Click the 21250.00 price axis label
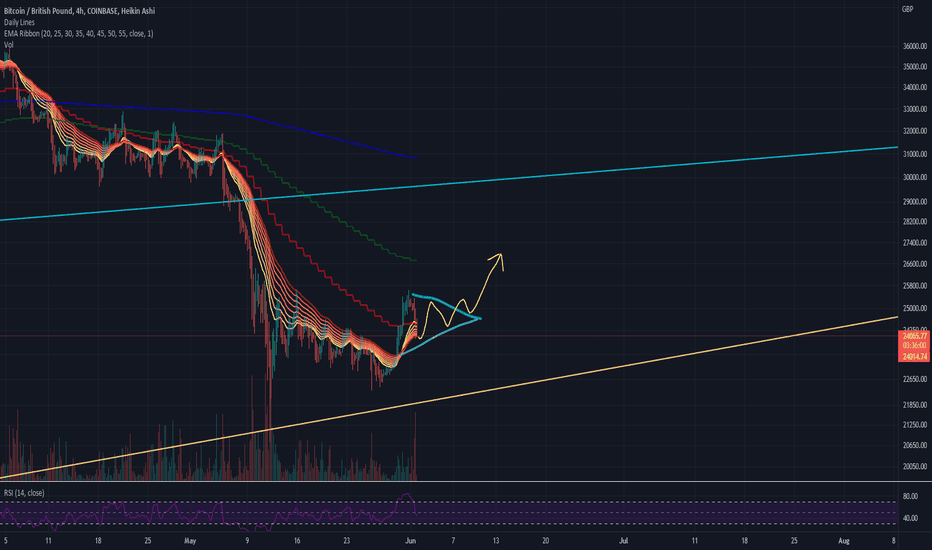Viewport: 932px width, 550px height. pyautogui.click(x=915, y=425)
